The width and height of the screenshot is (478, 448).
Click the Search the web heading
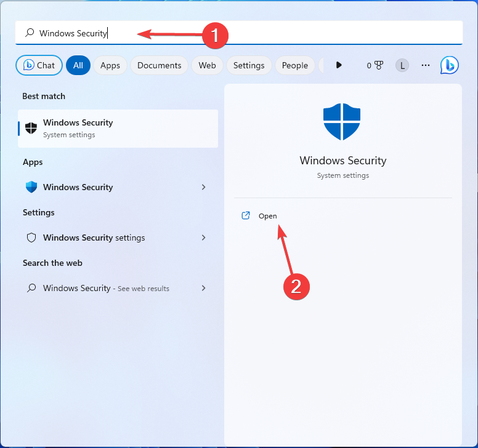52,263
